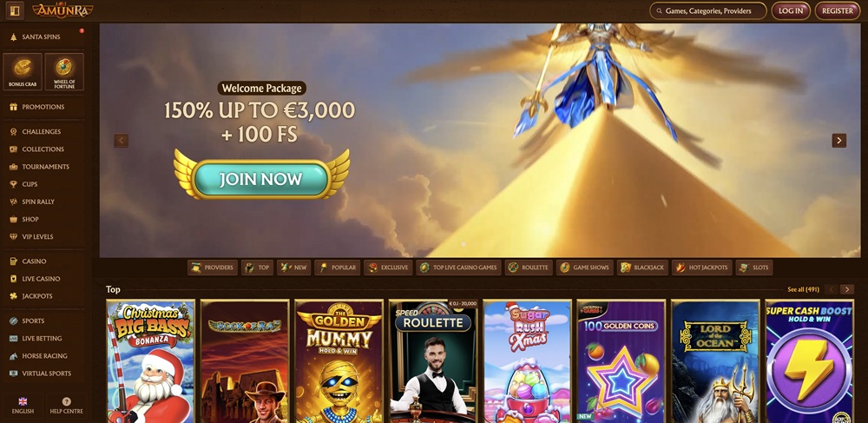
Task: Select the Providers category chip
Action: (213, 268)
